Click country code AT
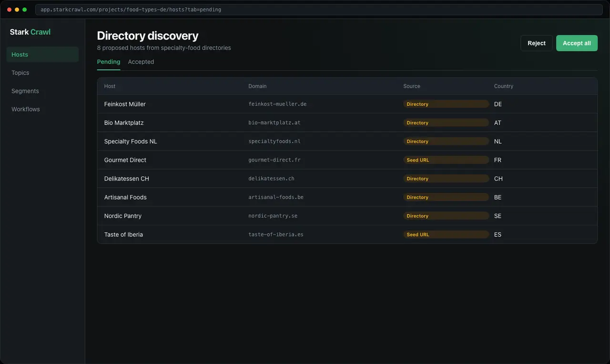This screenshot has height=364, width=610. pyautogui.click(x=498, y=122)
